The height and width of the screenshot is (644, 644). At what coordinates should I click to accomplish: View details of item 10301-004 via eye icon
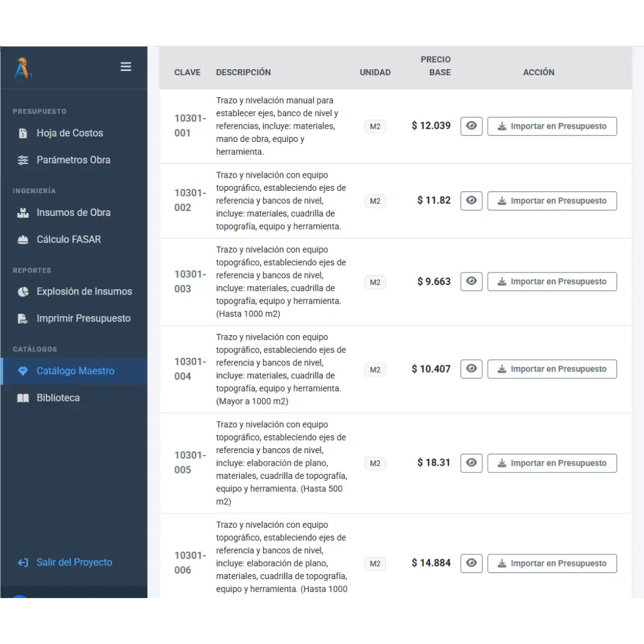coord(471,369)
